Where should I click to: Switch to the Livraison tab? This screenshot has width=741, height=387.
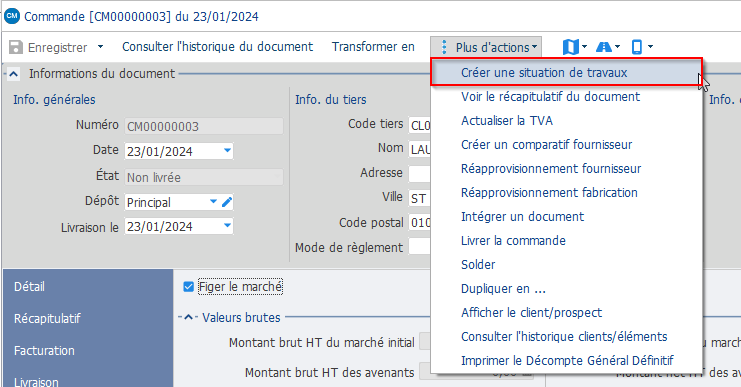(88, 379)
